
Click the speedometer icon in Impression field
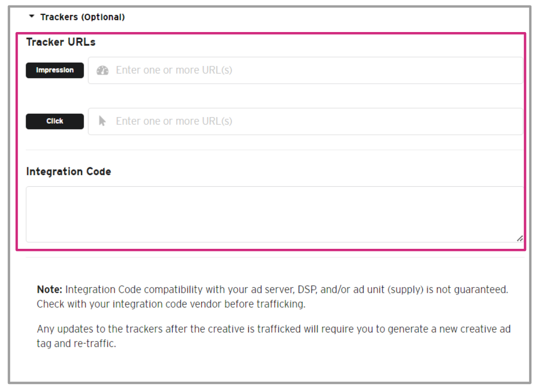click(x=103, y=70)
